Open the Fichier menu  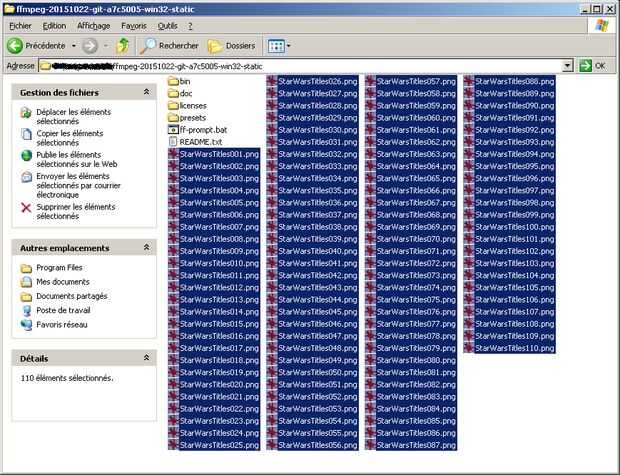(x=20, y=26)
